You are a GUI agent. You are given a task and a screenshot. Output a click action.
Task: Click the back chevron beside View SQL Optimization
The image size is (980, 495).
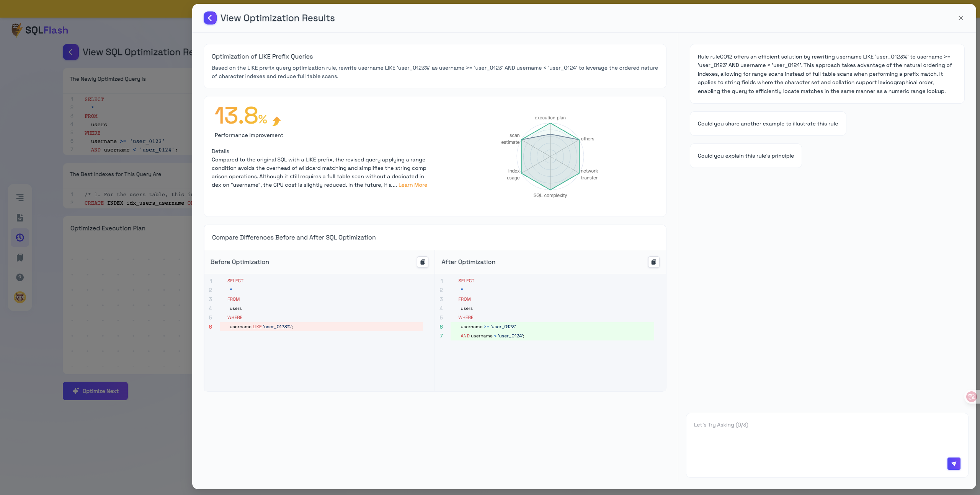pyautogui.click(x=70, y=52)
